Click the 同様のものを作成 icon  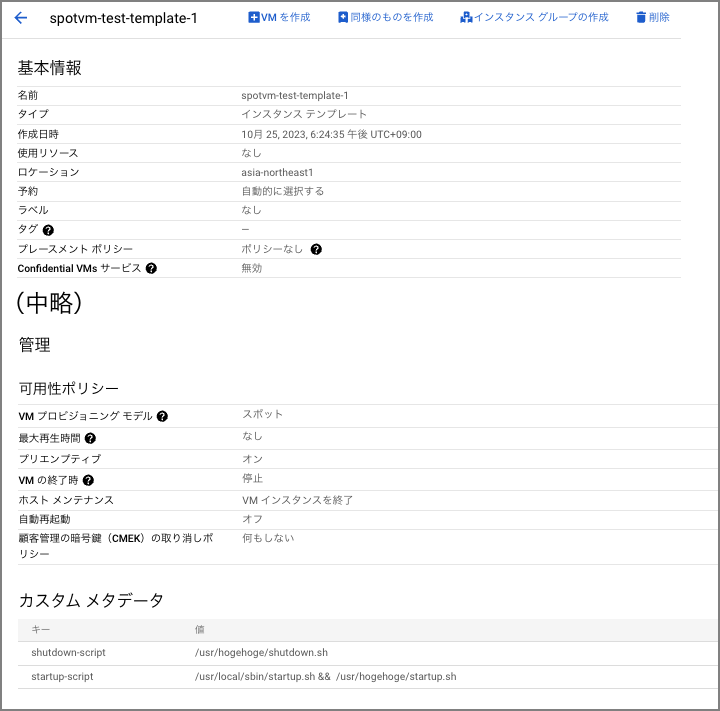343,18
